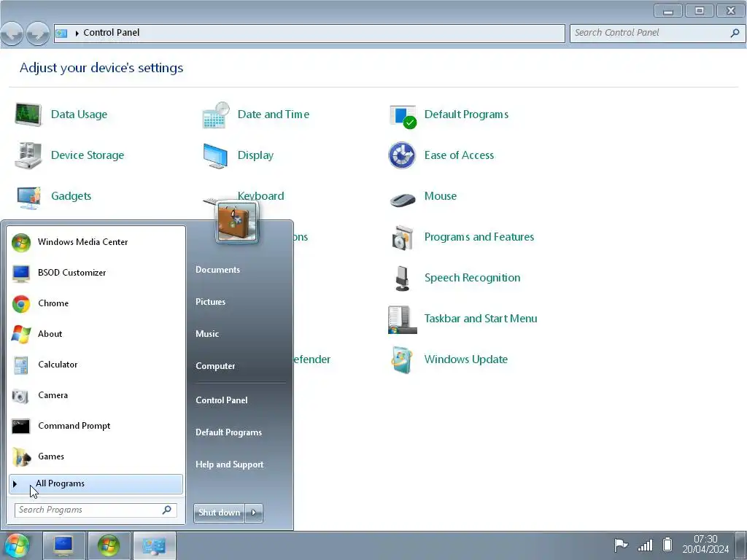Open the BSOD Customizer taskbar icon
This screenshot has height=560, width=747.
tap(64, 545)
